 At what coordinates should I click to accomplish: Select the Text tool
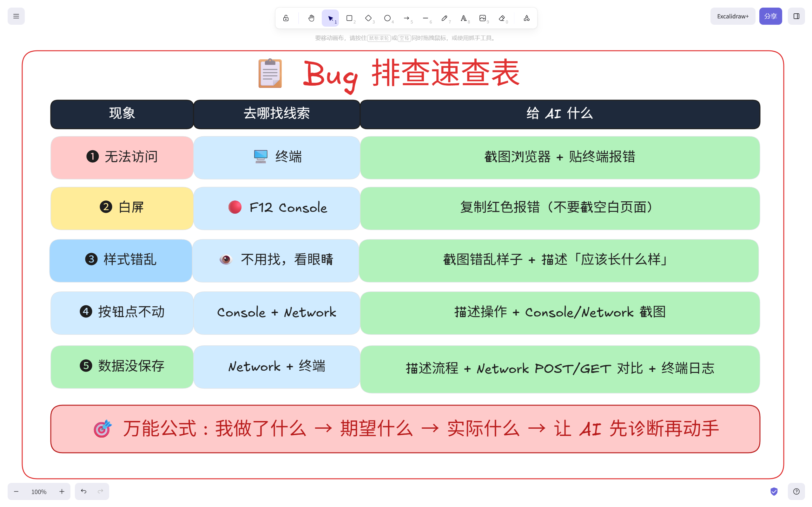pos(463,18)
